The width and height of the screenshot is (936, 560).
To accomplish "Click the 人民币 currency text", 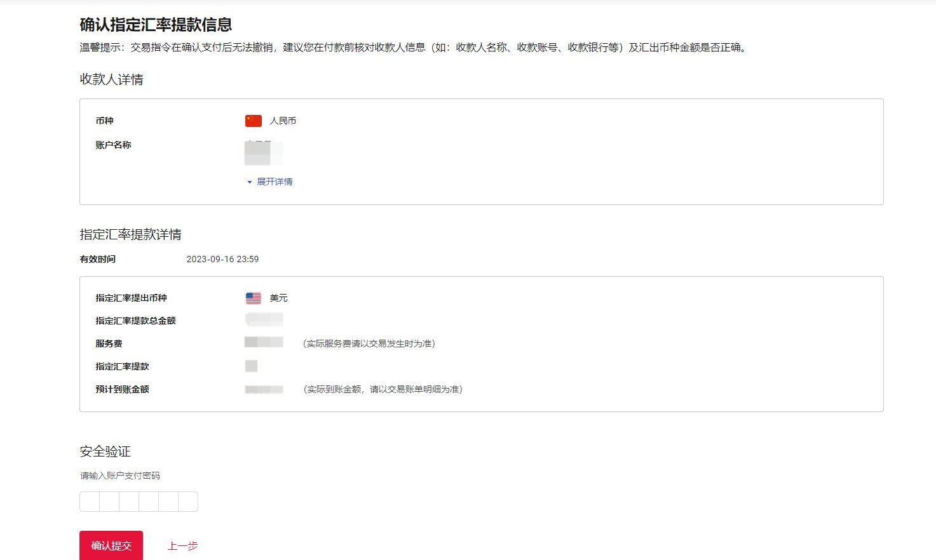I will (283, 121).
